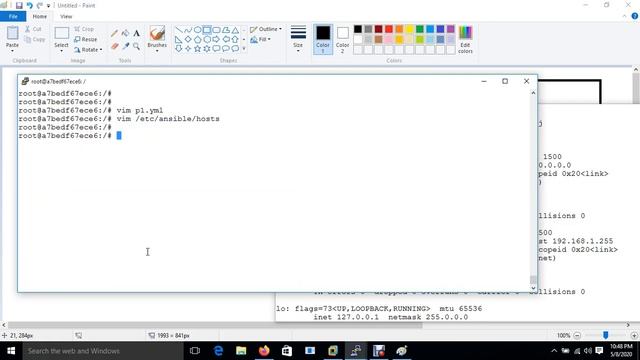Viewport: 640px width, 360px height.
Task: Open the Size line thickness dropdown
Action: [x=298, y=39]
